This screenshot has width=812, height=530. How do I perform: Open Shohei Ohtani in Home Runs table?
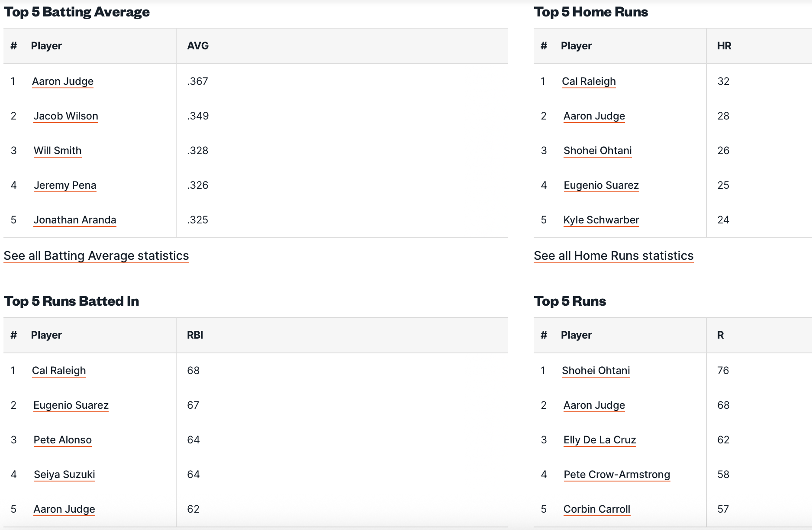point(597,151)
